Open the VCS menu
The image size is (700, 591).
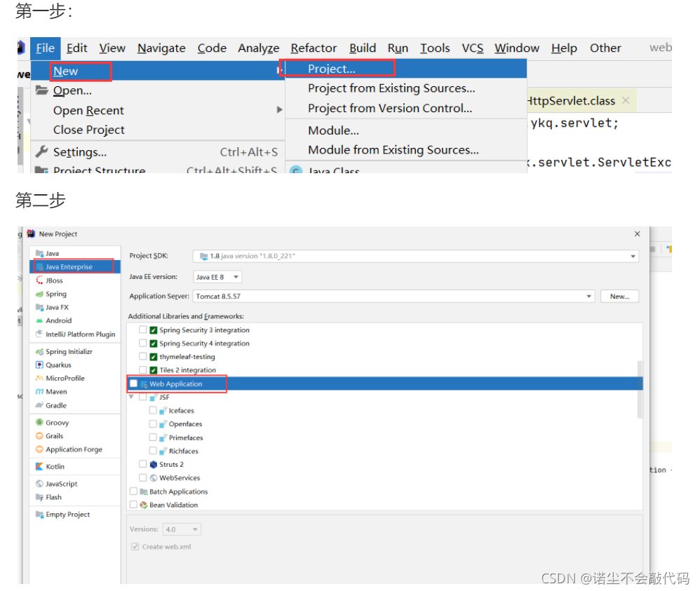pyautogui.click(x=472, y=48)
